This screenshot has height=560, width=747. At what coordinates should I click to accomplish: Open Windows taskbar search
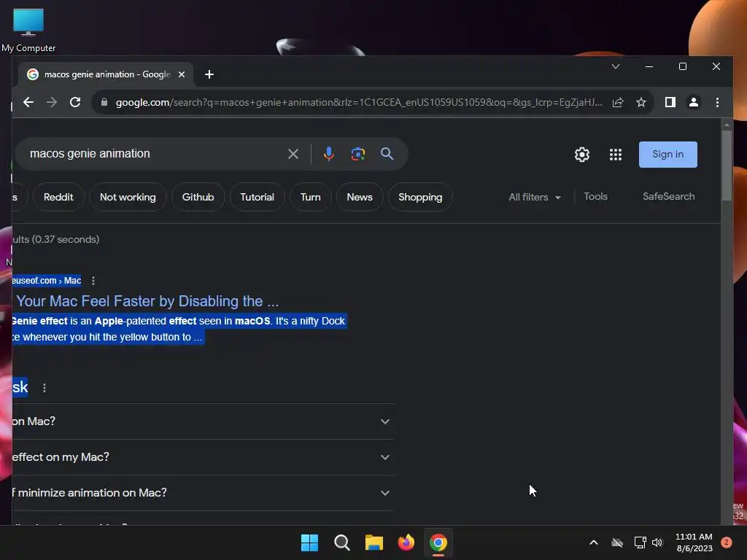[x=342, y=542]
